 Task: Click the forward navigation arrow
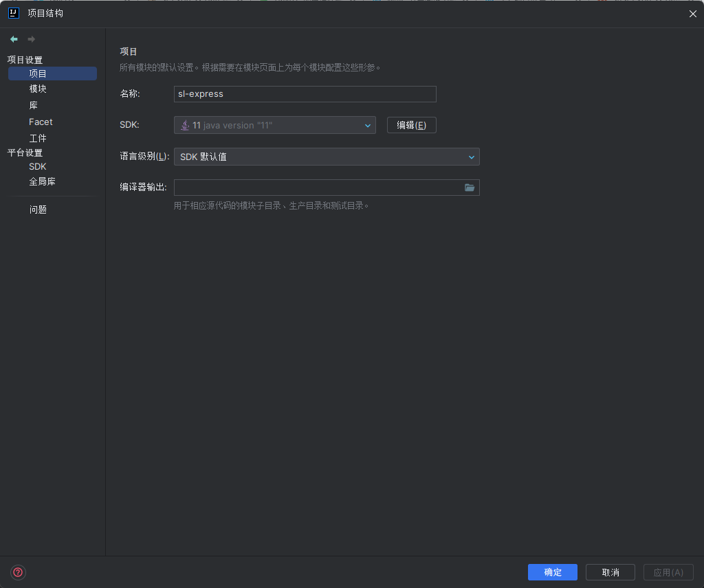point(32,39)
